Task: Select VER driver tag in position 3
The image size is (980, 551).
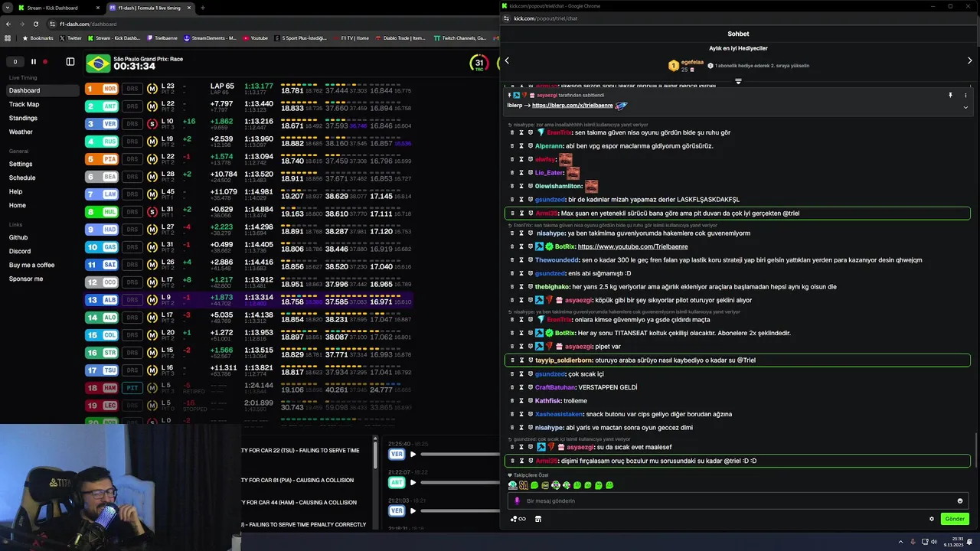Action: coord(102,124)
